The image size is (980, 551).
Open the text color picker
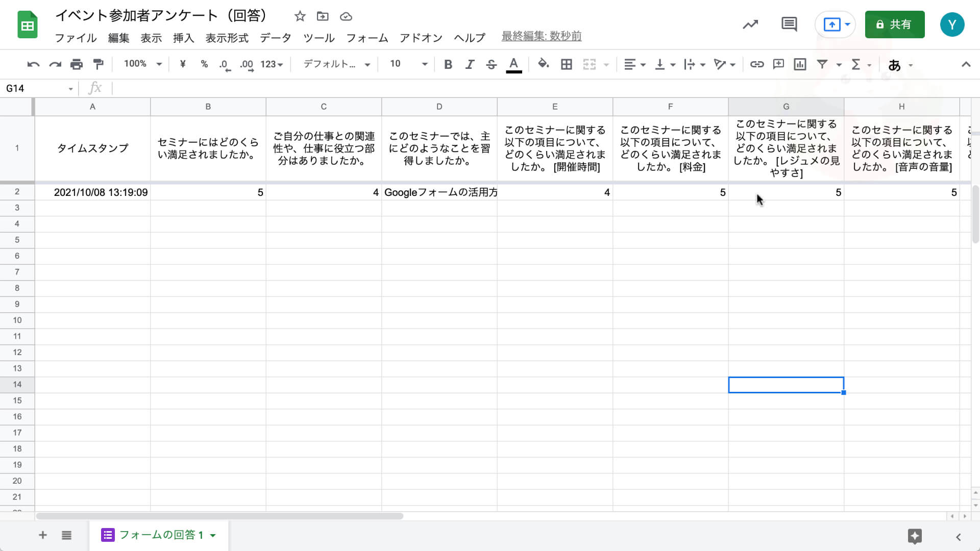514,65
